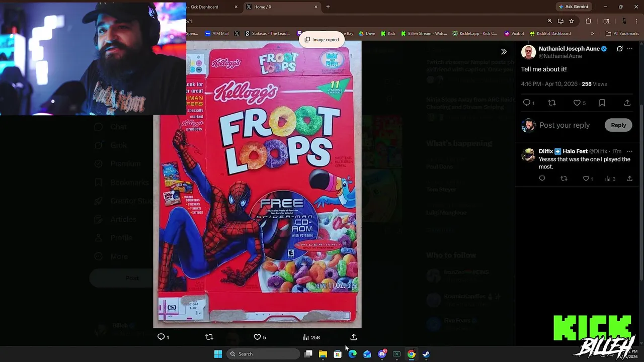644x362 pixels.
Task: Click the Ask Gemini button
Action: pos(573,7)
